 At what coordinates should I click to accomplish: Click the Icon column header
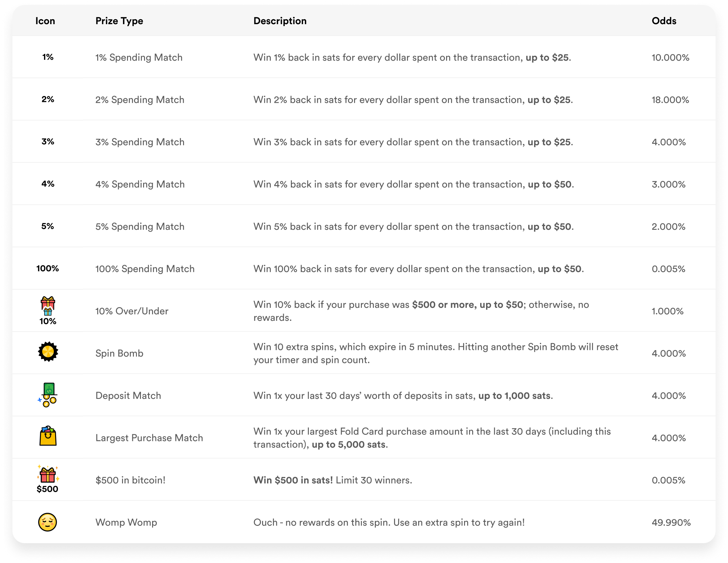pos(45,21)
